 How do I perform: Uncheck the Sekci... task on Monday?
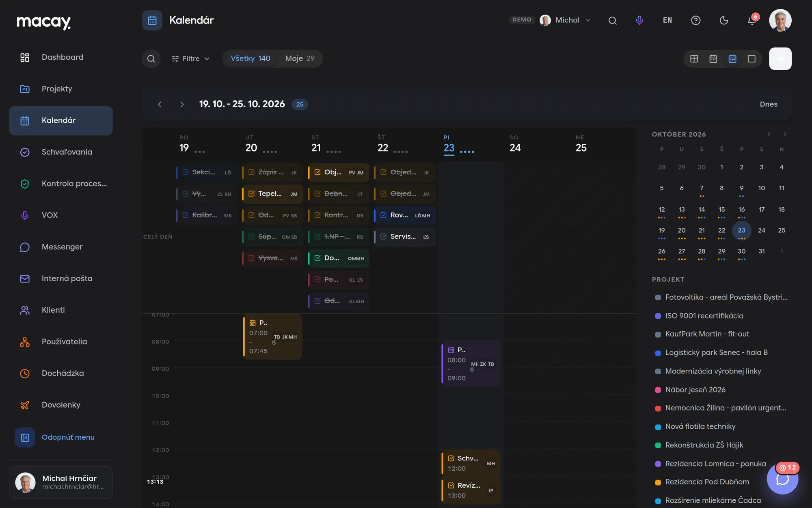186,172
